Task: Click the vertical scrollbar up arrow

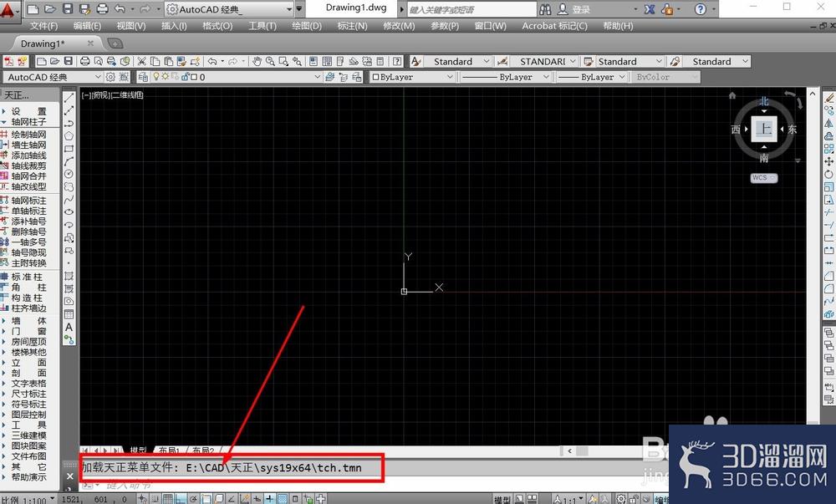Action: click(x=813, y=94)
